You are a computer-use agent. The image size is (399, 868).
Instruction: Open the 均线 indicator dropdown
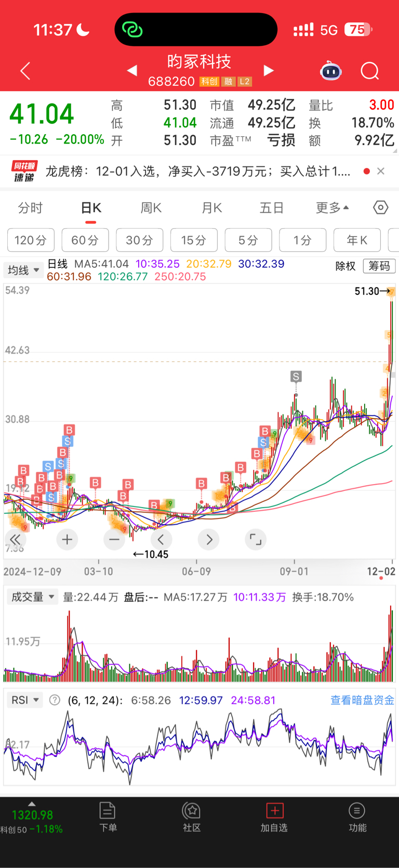coord(23,270)
